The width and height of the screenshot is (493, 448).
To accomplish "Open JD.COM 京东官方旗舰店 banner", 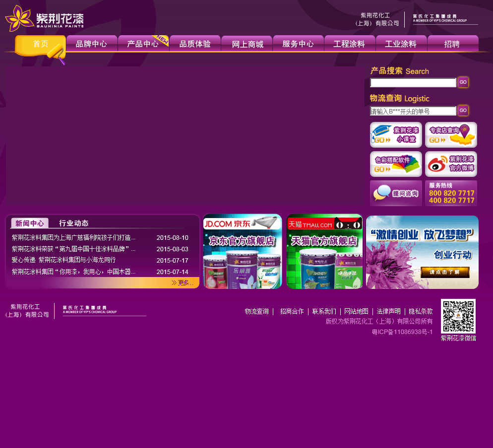I will (x=243, y=251).
